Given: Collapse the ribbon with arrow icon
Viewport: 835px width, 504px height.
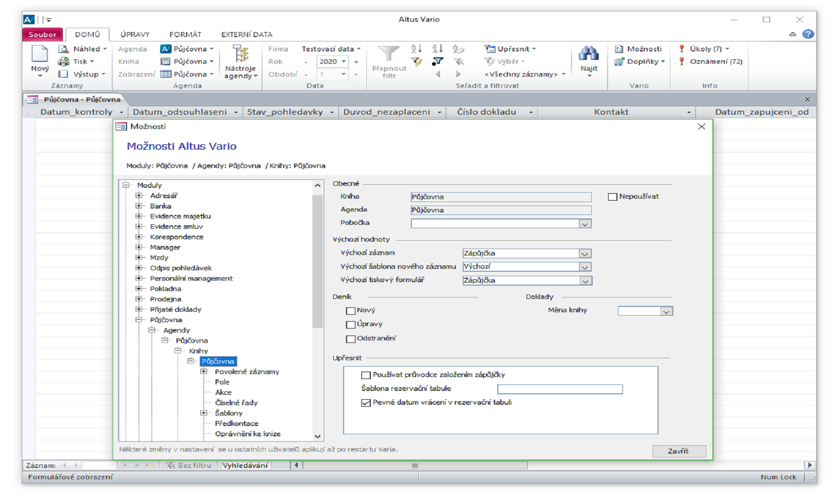Looking at the screenshot, I should click(x=792, y=34).
